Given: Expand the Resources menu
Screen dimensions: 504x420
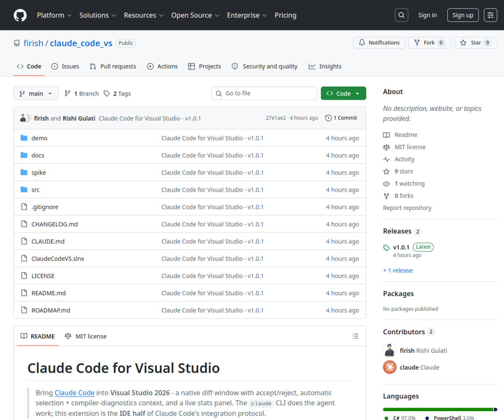Looking at the screenshot, I should pos(143,15).
